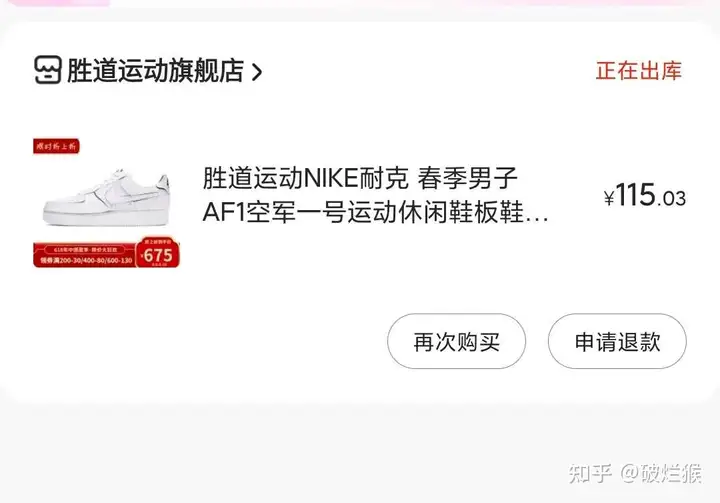Tap the truncated title ellipsis after 板鞋

click(x=536, y=220)
